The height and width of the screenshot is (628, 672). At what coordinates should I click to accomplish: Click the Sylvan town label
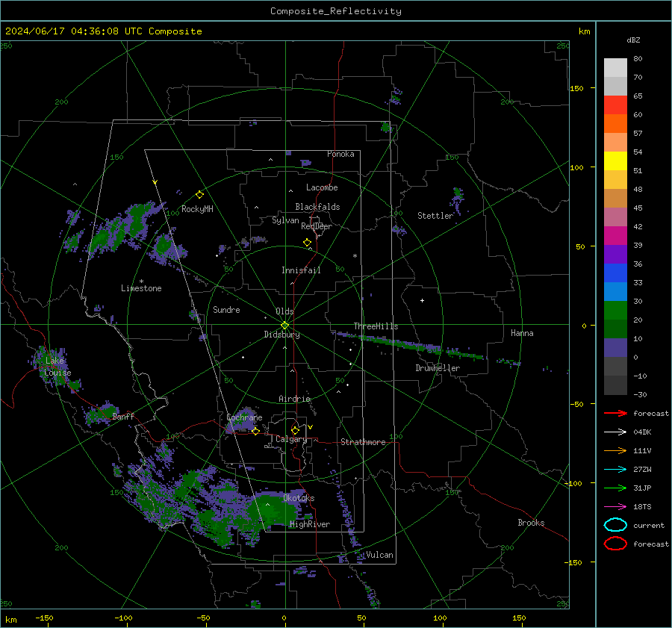coord(285,220)
